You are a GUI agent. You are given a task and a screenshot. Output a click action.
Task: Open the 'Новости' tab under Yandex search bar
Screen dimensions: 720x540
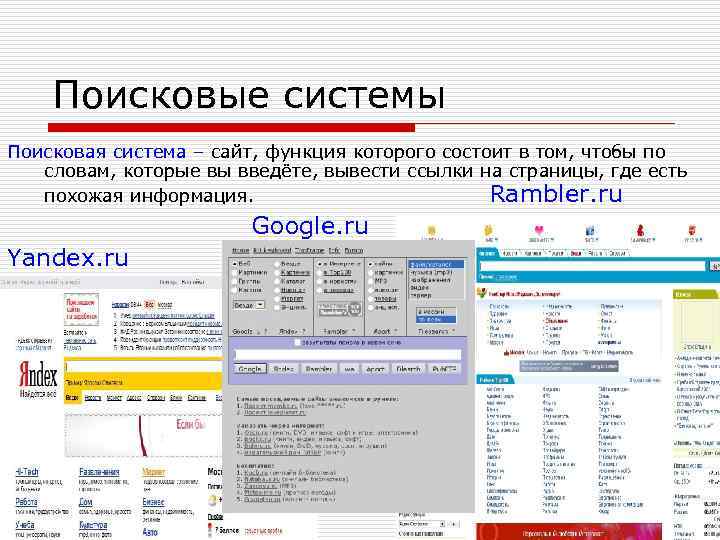click(92, 398)
